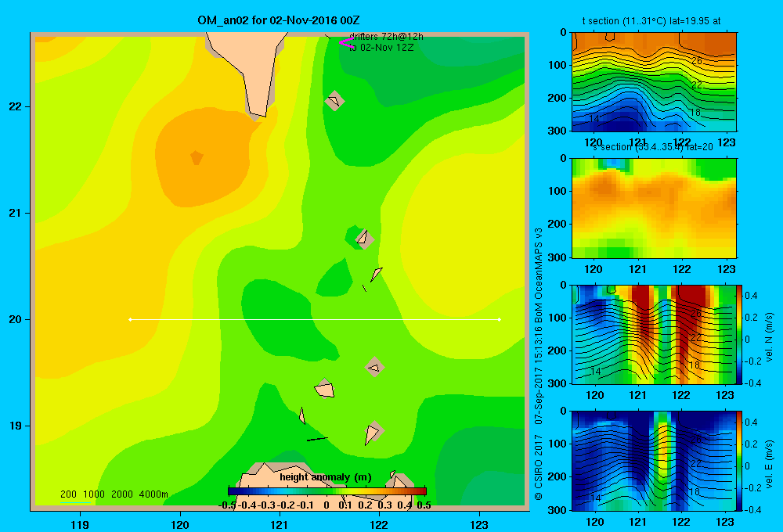Click the island near 20.8N 121.8E
Viewport: 783px width, 532px height.
click(x=364, y=238)
